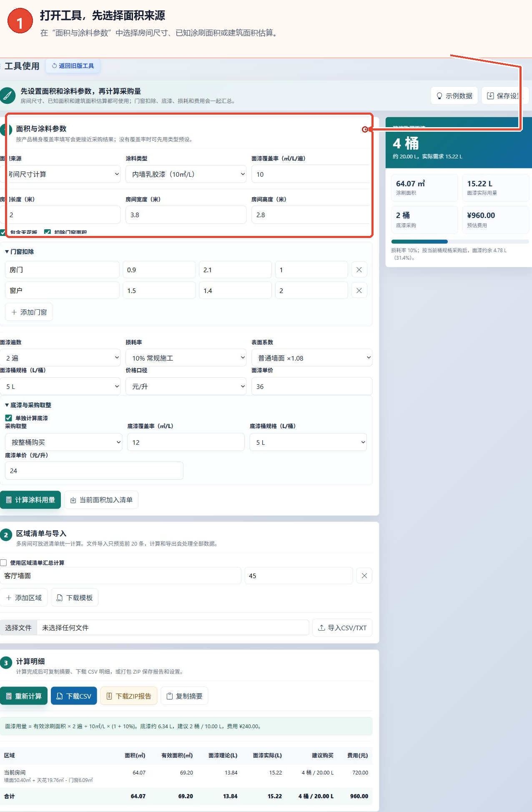Click 添加区域 button

pos(24,598)
